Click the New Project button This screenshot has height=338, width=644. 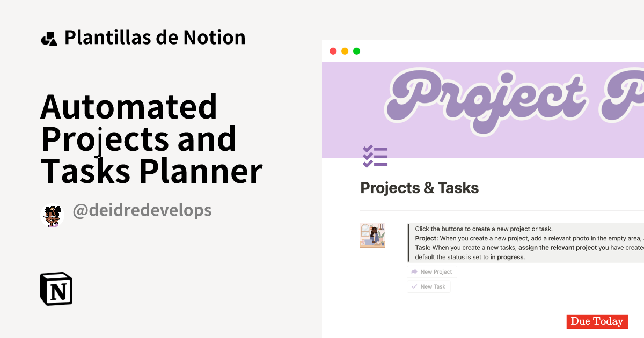(x=431, y=271)
